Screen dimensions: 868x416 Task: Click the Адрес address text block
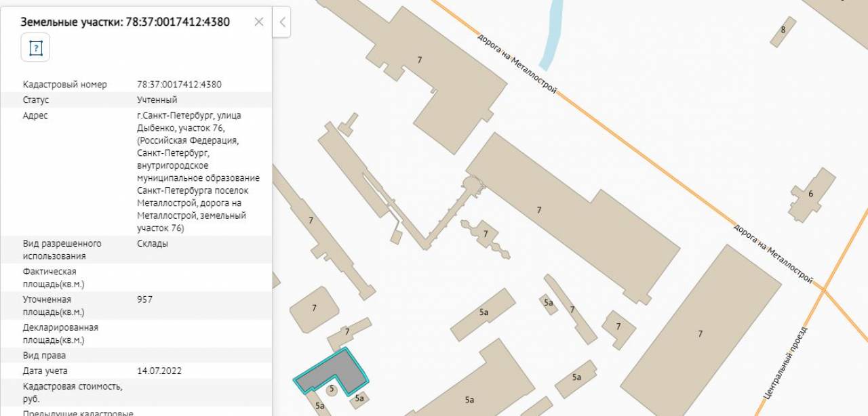[197, 171]
